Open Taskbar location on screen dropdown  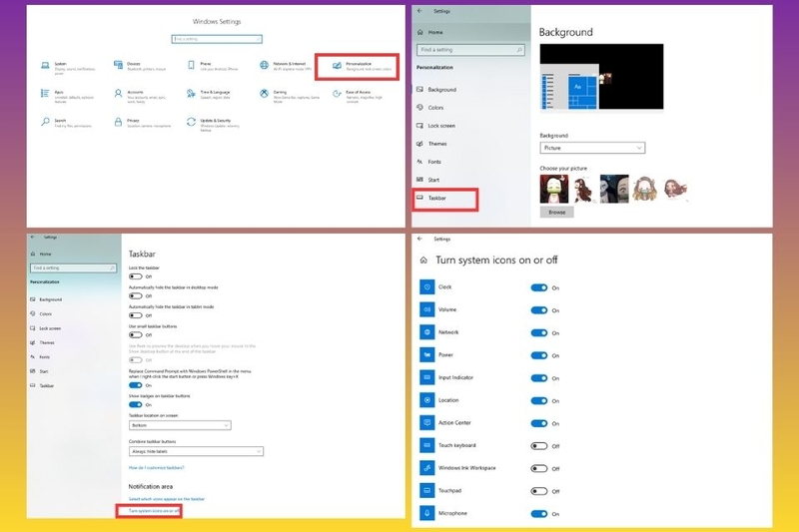[x=180, y=425]
